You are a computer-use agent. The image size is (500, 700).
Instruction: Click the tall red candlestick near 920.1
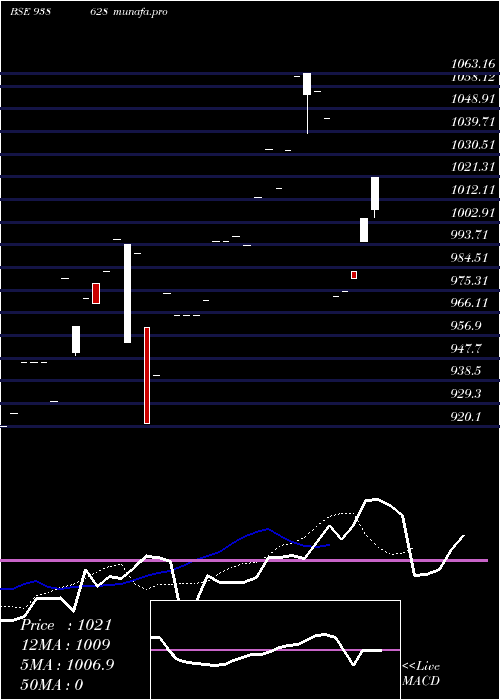tap(147, 375)
